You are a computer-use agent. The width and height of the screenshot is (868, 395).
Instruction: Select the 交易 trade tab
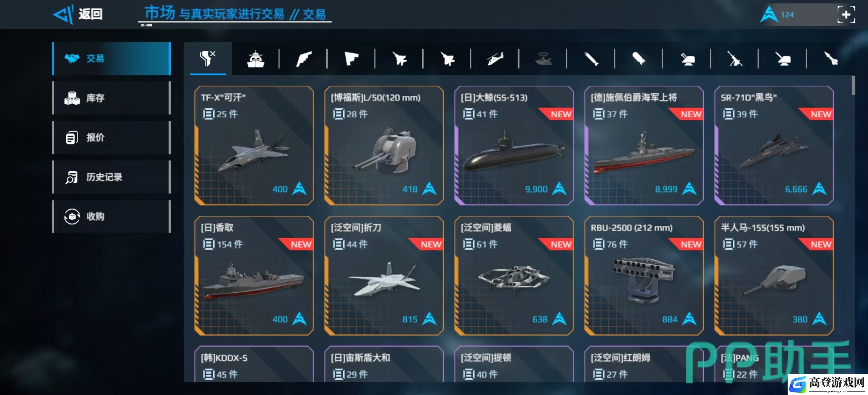[x=112, y=59]
